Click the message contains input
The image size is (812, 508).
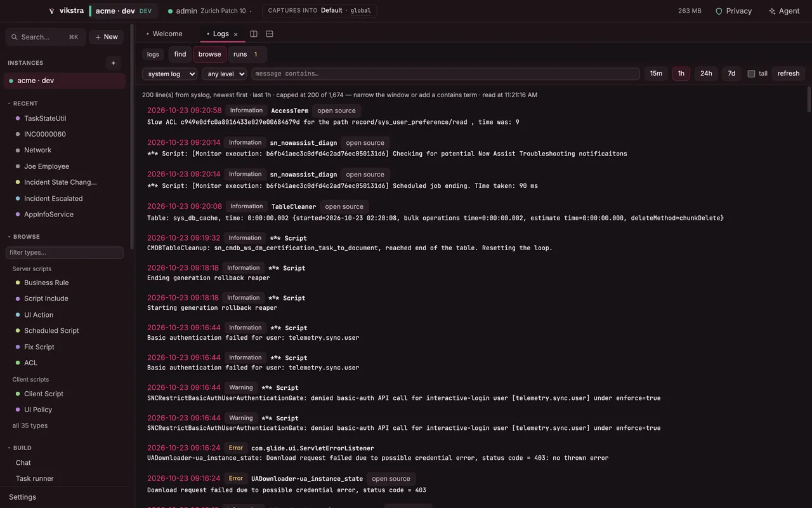pos(445,74)
